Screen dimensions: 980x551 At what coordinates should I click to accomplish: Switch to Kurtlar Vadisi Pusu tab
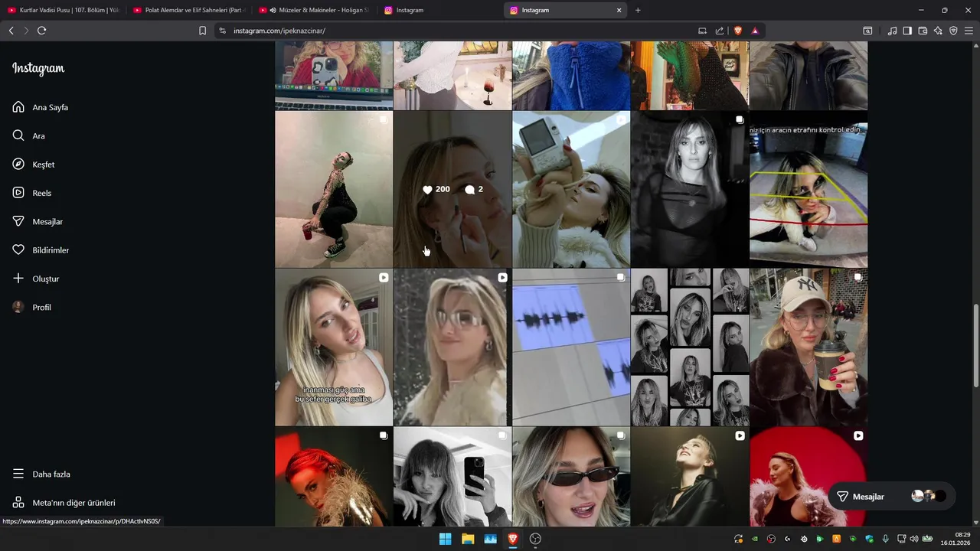point(64,10)
